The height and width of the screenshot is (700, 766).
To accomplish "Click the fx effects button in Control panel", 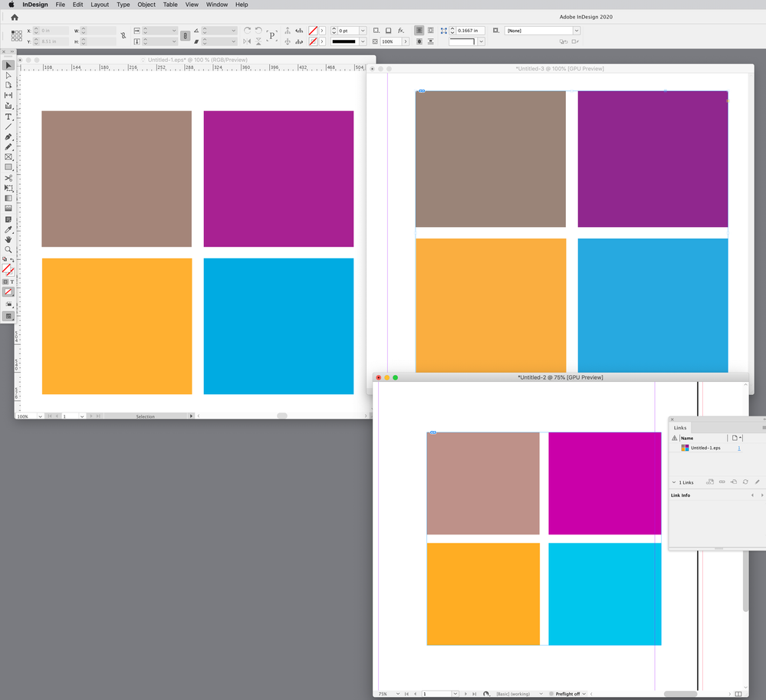I will [401, 31].
